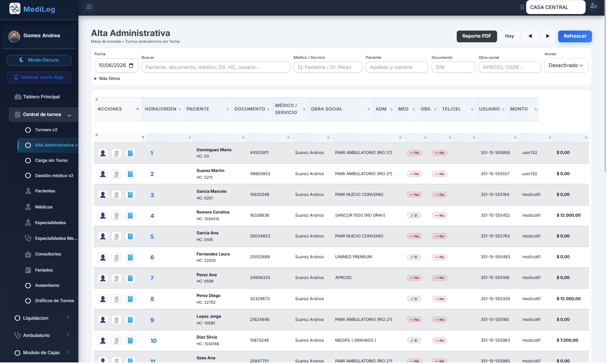Jump to today with Hoy button

(509, 36)
